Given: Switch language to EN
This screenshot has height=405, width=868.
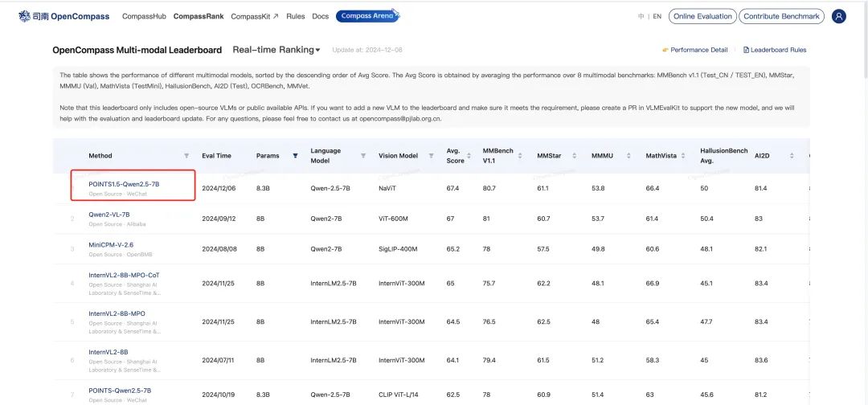Looking at the screenshot, I should click(x=657, y=16).
